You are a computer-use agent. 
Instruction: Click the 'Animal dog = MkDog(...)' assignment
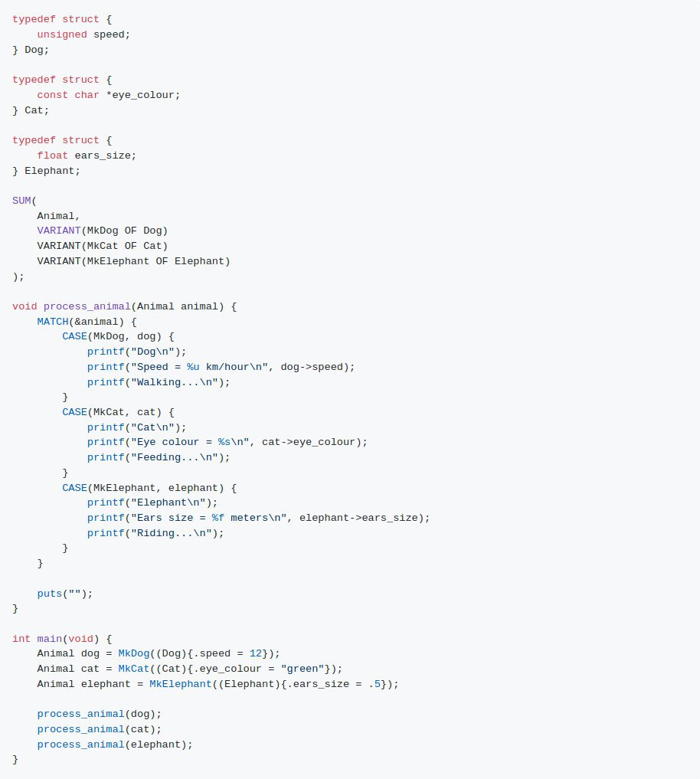159,654
